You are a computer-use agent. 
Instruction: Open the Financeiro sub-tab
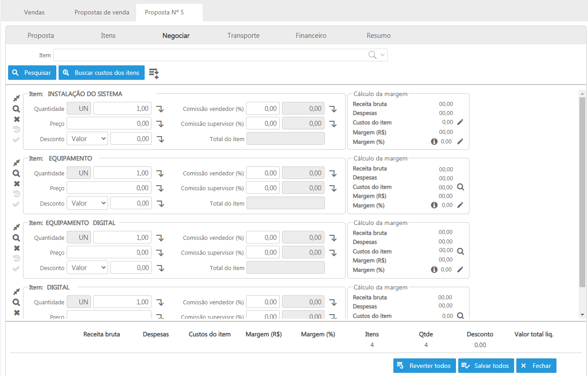[x=311, y=36]
